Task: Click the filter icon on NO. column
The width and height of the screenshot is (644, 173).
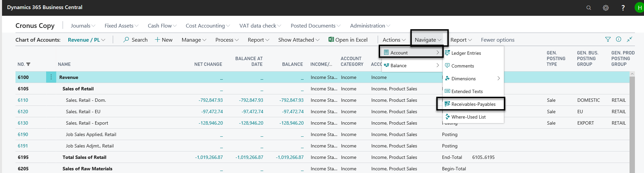Action: click(x=28, y=64)
